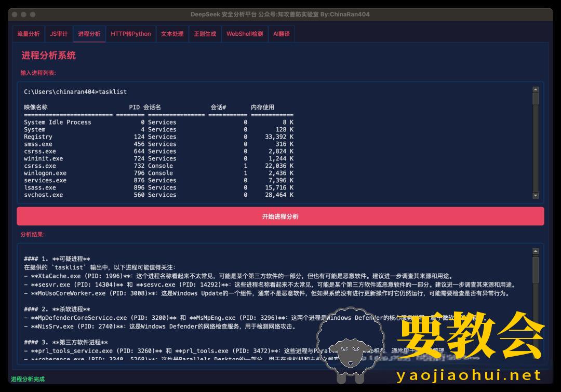Click the input box scroll down arrow
Screen dimensions: 561x392
(536, 195)
